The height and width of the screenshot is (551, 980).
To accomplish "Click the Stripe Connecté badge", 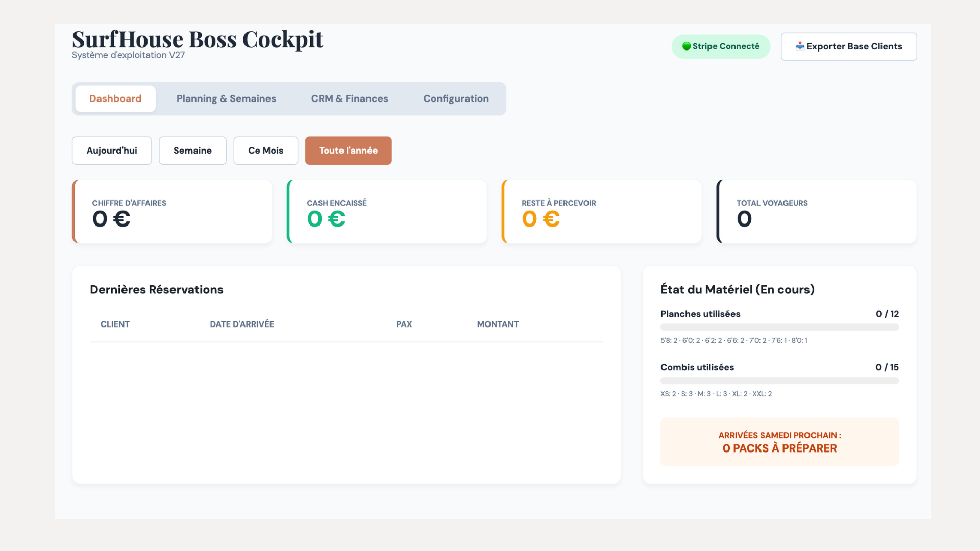I will pos(721,46).
